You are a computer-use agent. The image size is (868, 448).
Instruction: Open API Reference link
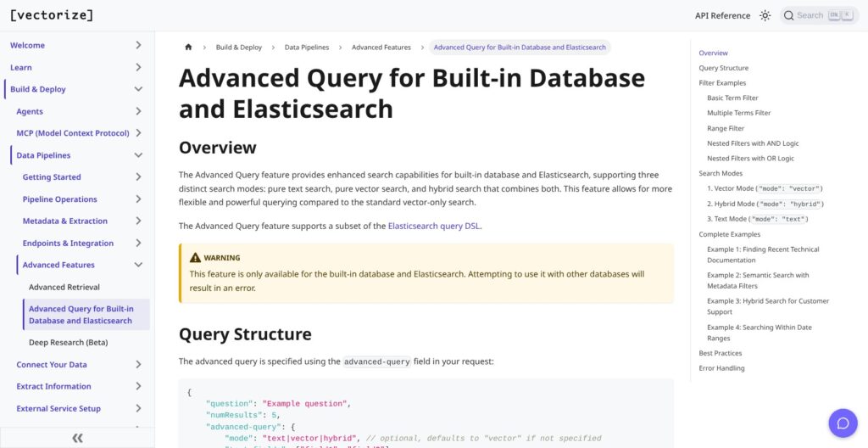click(722, 15)
